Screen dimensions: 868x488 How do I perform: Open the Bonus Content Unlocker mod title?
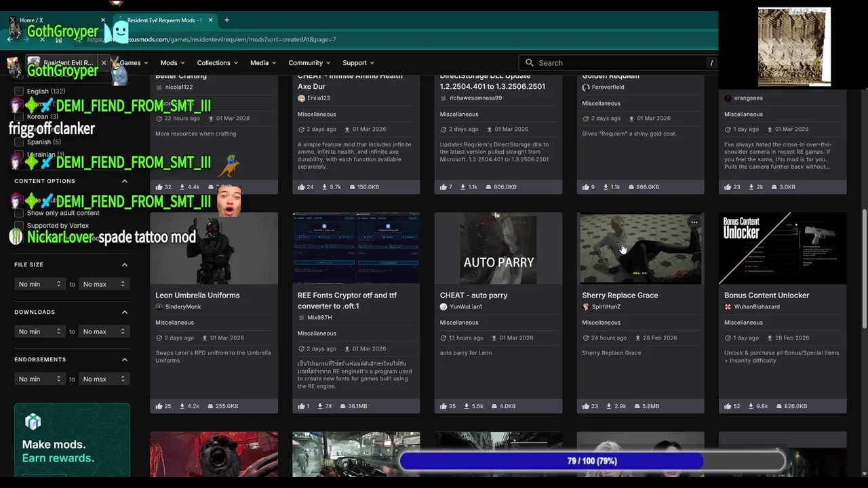766,295
